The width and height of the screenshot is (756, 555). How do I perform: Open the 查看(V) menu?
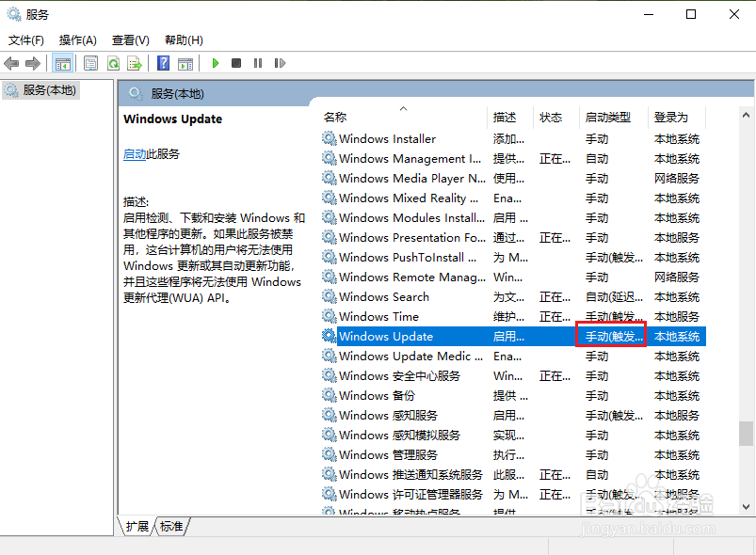[x=131, y=40]
